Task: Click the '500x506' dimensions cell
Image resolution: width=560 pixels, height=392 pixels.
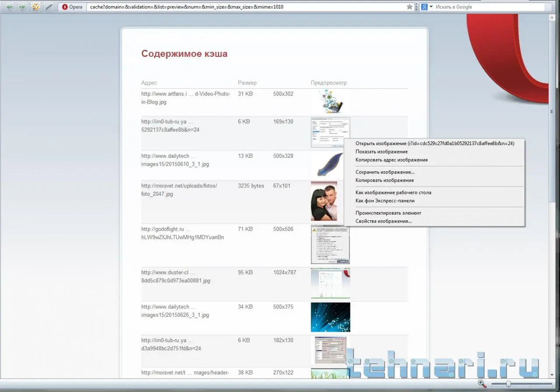Action: tap(283, 229)
